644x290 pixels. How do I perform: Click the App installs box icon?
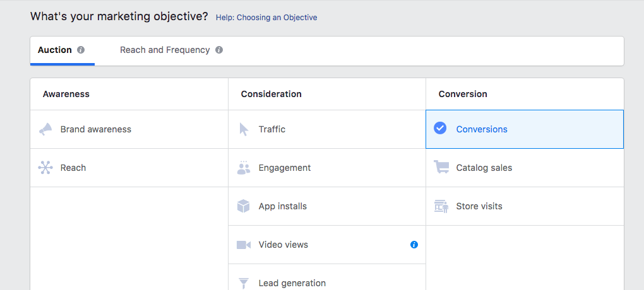pos(244,206)
